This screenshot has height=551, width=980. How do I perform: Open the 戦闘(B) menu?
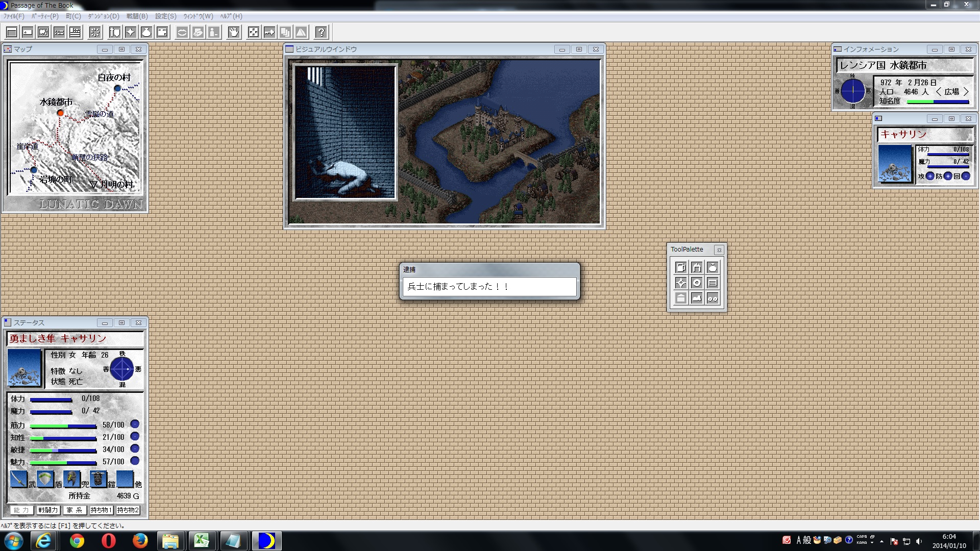pyautogui.click(x=135, y=16)
